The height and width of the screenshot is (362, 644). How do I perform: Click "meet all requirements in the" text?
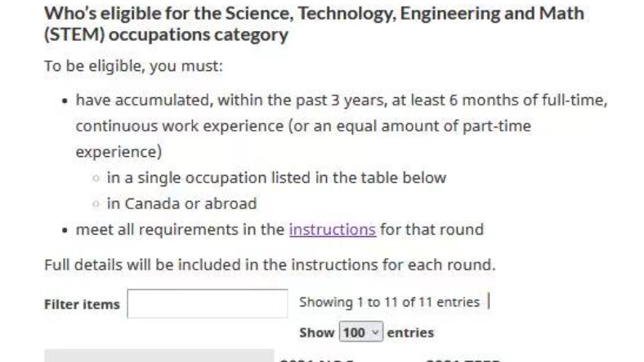[x=180, y=230]
